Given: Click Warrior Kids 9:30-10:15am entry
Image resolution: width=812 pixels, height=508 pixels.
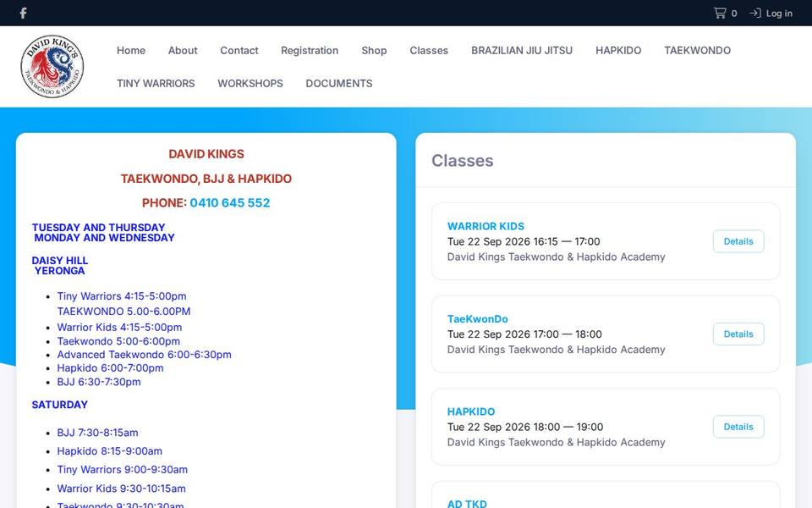Looking at the screenshot, I should [121, 489].
